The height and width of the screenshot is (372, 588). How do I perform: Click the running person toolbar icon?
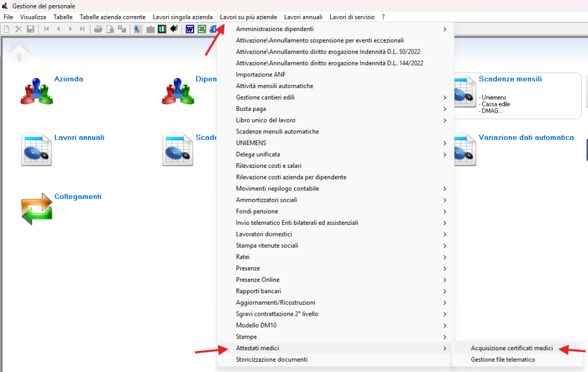138,29
